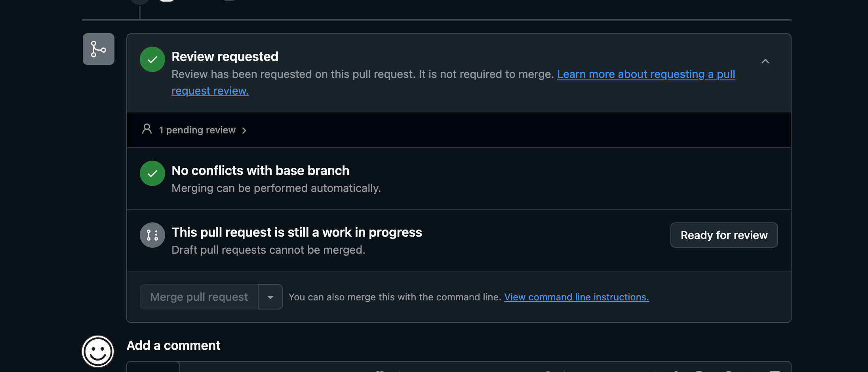Image resolution: width=868 pixels, height=372 pixels.
Task: Open the merge method dropdown arrow
Action: [270, 297]
